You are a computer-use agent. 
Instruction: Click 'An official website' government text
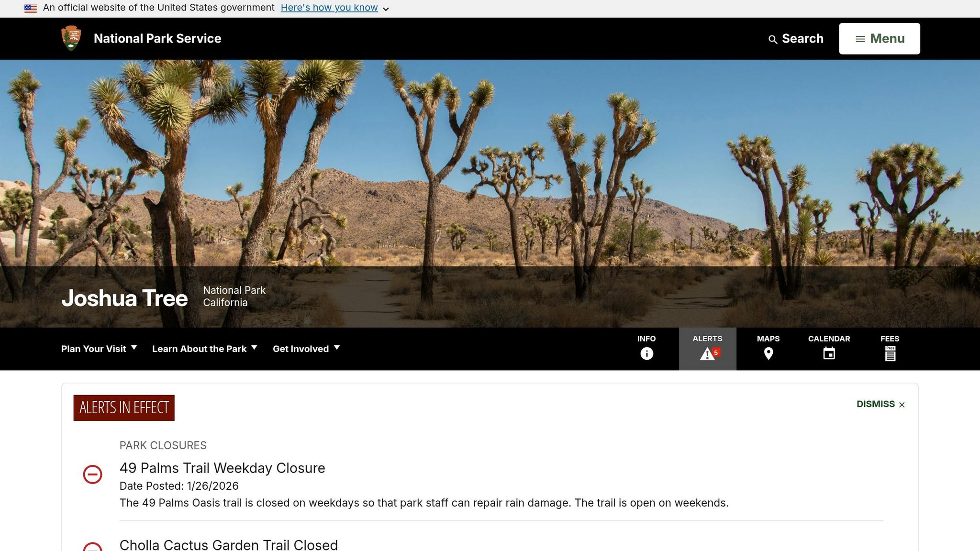pos(159,8)
